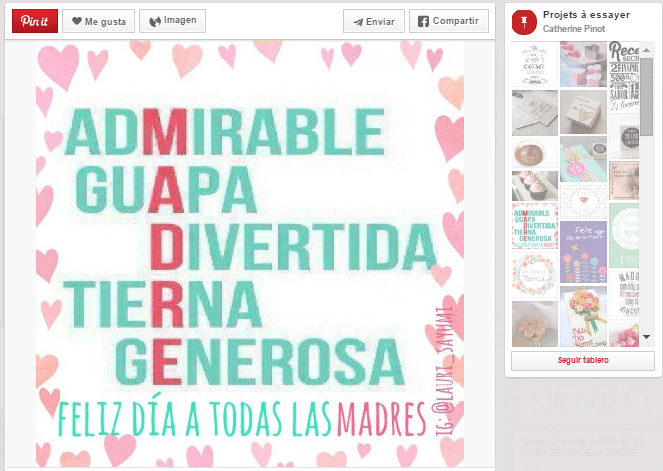This screenshot has height=471, width=663.
Task: Open the Admirable Guapa Divertida thumbnail
Action: [535, 225]
